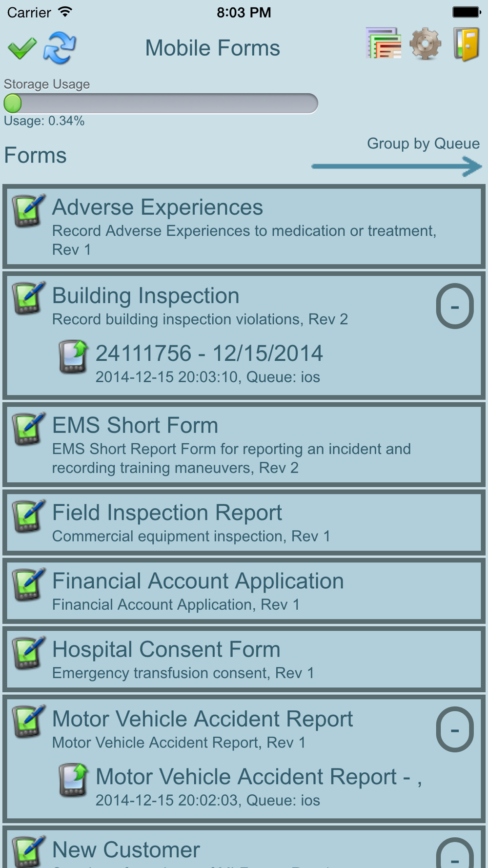Open the 24111756 - 12/15/2014 saved record
This screenshot has width=488, height=868.
click(209, 354)
